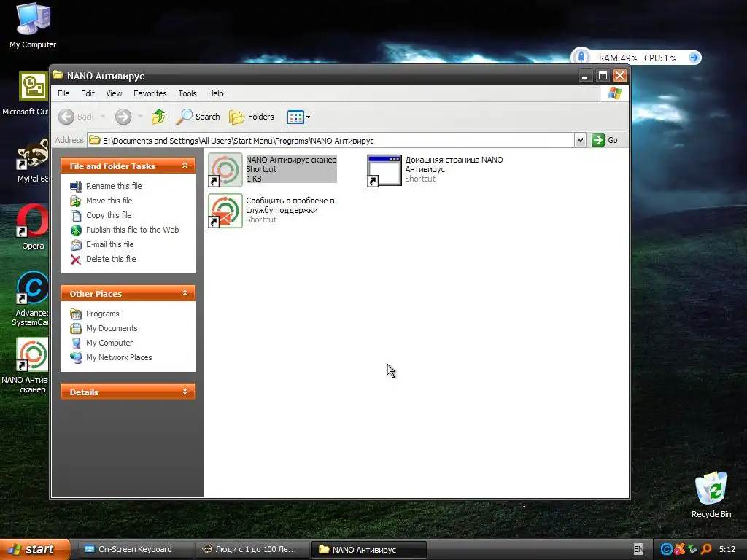Minimize the NANO Антивирус window
747x560 pixels.
point(585,76)
